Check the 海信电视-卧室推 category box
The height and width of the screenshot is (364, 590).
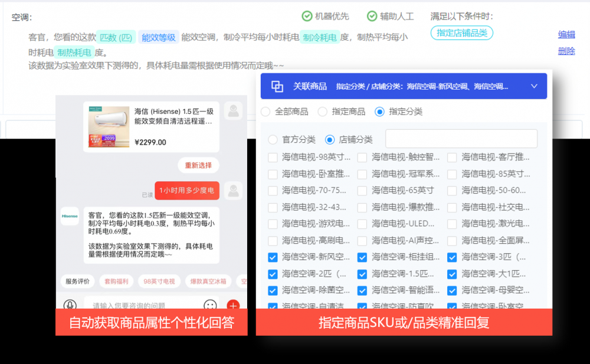point(273,174)
